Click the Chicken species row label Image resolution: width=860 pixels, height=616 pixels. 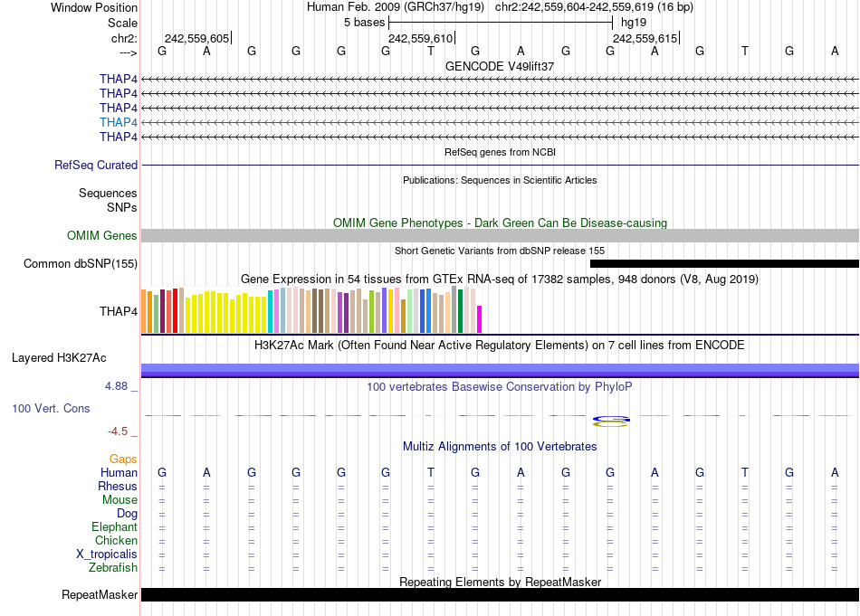tap(116, 540)
